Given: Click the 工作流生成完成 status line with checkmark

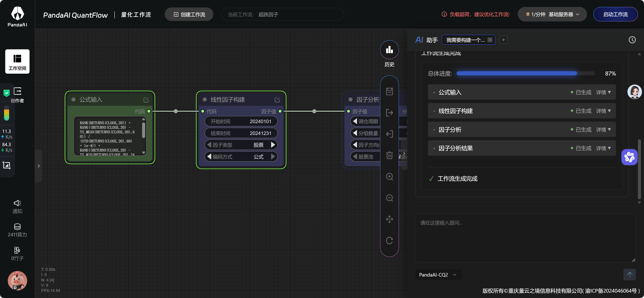Looking at the screenshot, I should tap(453, 179).
